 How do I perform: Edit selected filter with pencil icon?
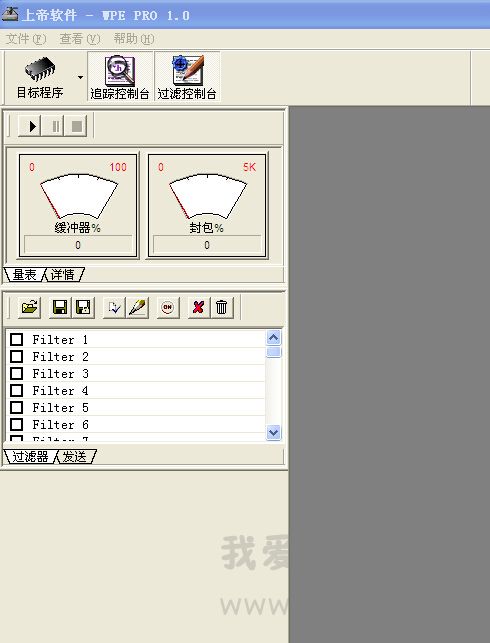[137, 307]
